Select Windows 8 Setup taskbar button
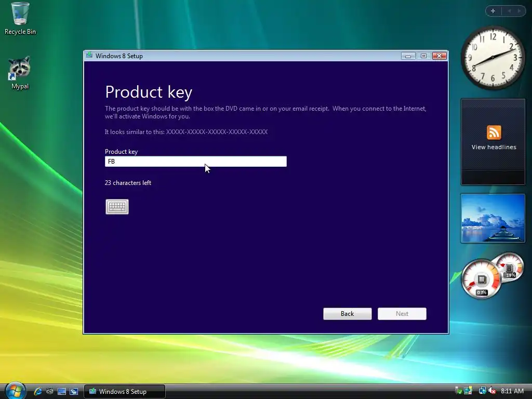The height and width of the screenshot is (399, 532). click(125, 392)
